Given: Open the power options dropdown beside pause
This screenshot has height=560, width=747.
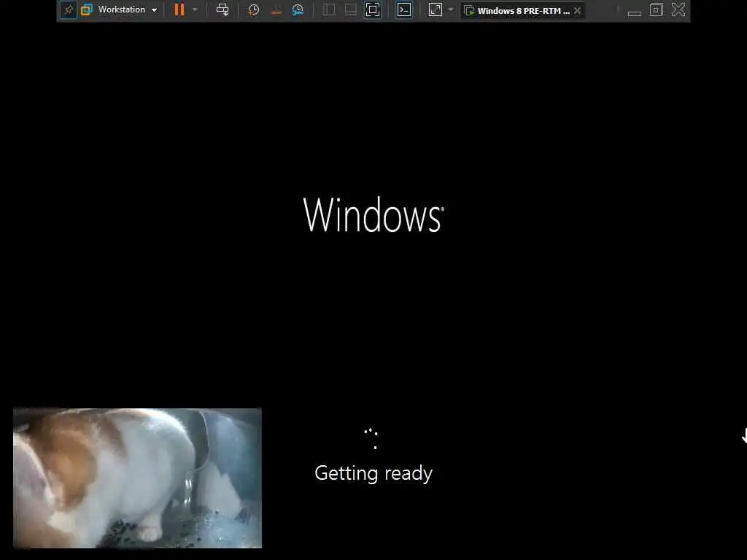Looking at the screenshot, I should (x=195, y=9).
